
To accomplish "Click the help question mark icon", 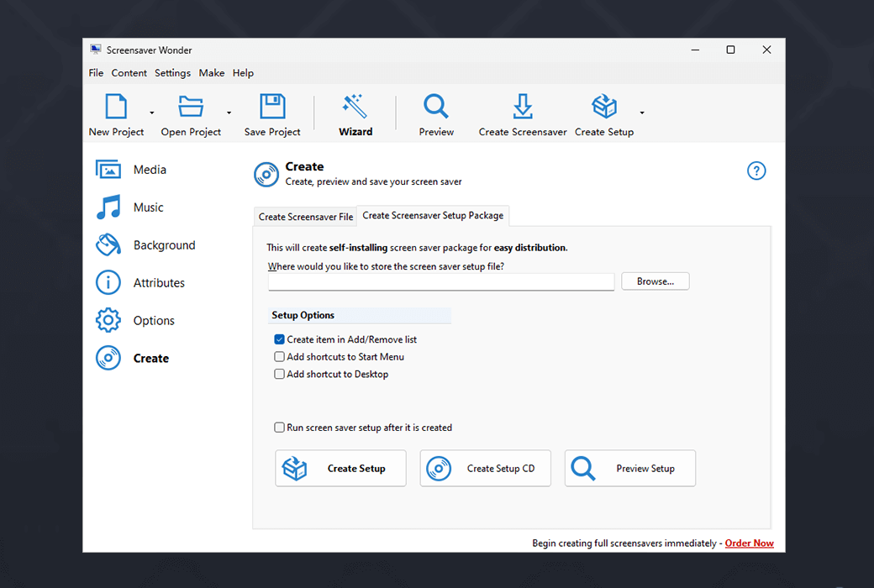I will (756, 171).
